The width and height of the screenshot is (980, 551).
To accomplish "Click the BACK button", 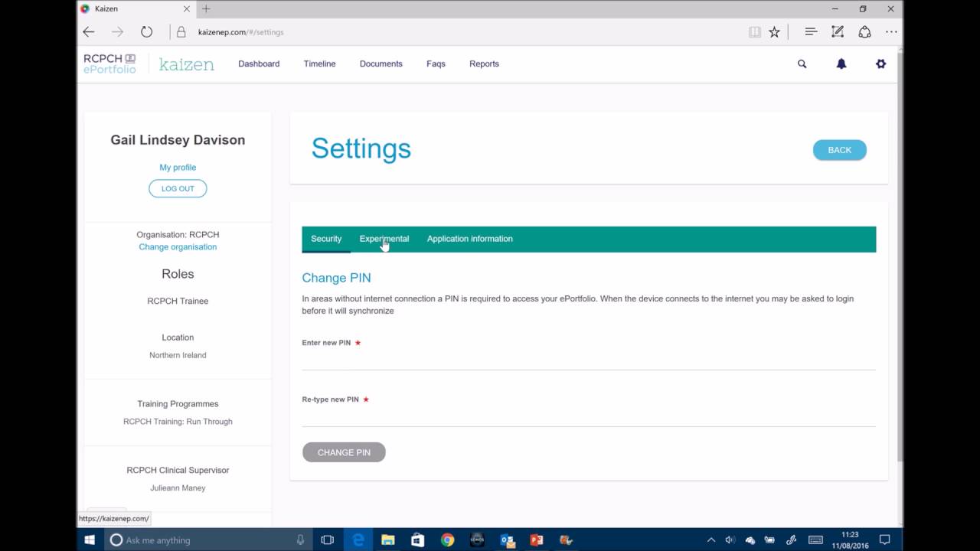I will click(x=840, y=150).
